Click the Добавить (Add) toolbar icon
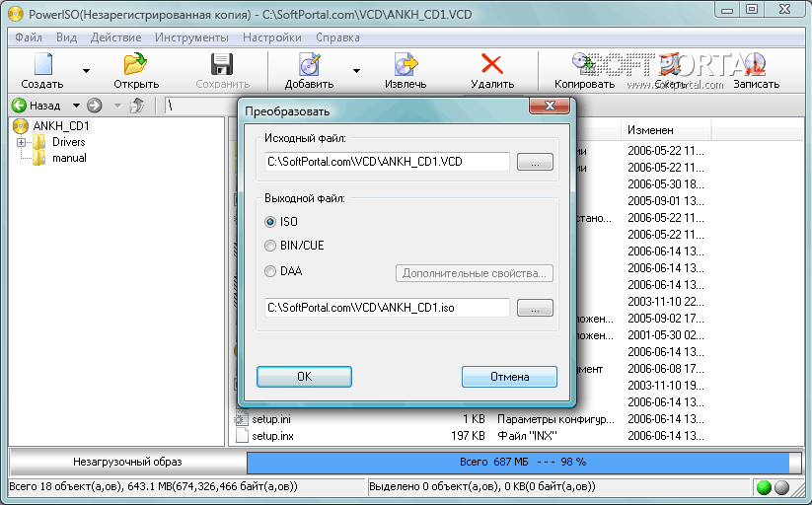 pyautogui.click(x=309, y=65)
